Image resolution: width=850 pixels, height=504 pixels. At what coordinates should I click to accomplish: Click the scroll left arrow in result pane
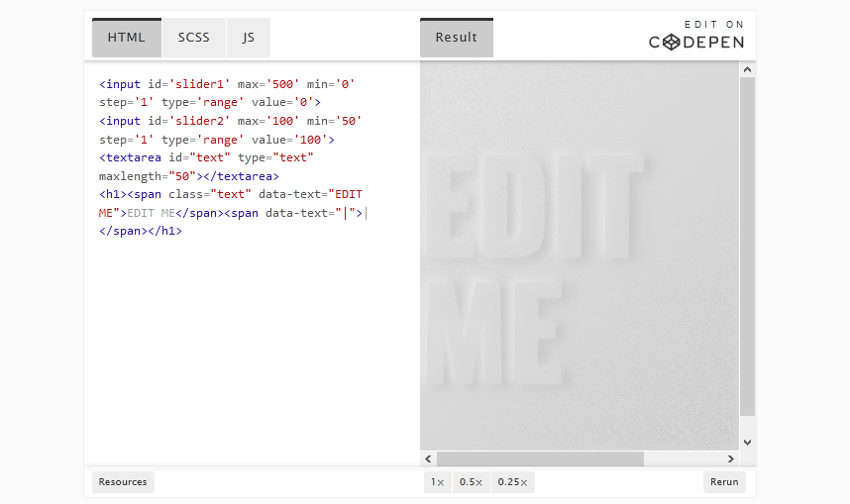428,459
